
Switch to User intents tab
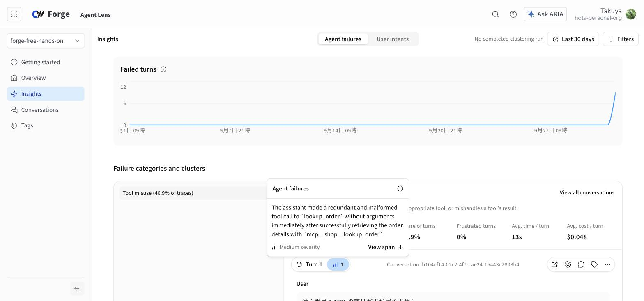[393, 39]
